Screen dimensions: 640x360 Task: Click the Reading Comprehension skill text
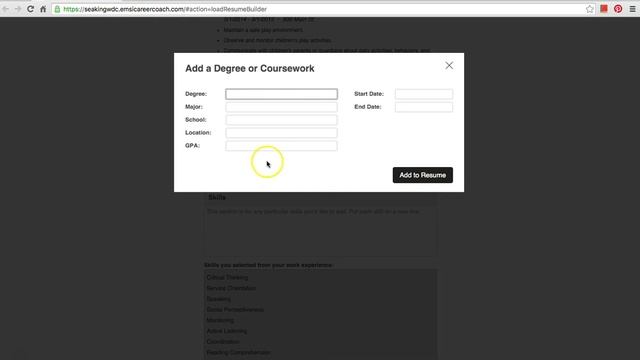[x=238, y=352]
